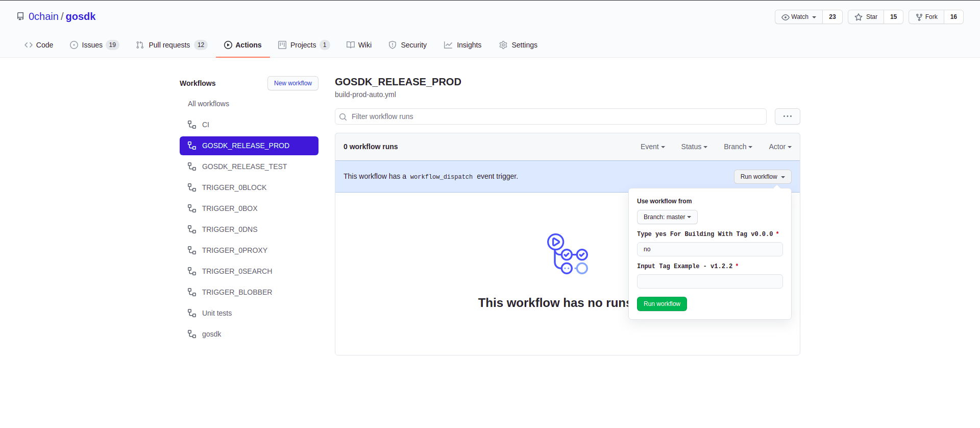Viewport: 980px width, 428px height.
Task: Click the workflow icon next to TRIGGER_0BOX
Action: [x=192, y=208]
